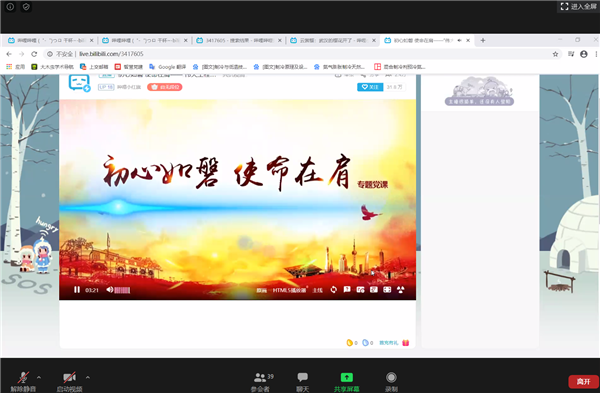Open the Google 翻译 bookmark

click(168, 67)
